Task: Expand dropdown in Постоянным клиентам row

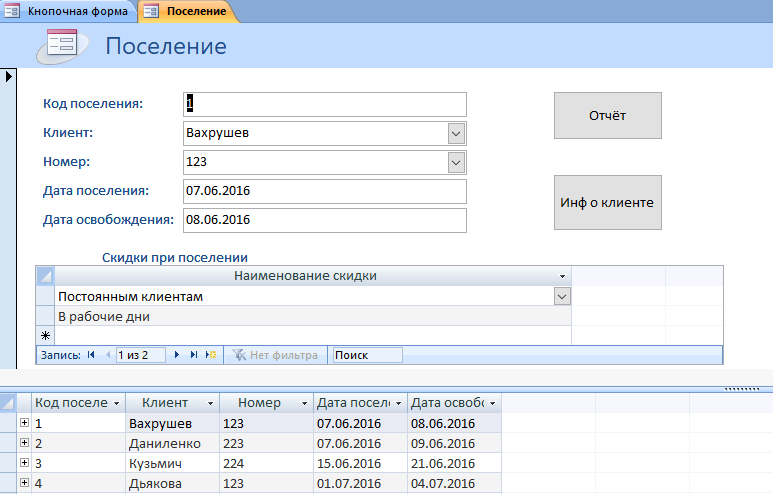Action: coord(562,296)
